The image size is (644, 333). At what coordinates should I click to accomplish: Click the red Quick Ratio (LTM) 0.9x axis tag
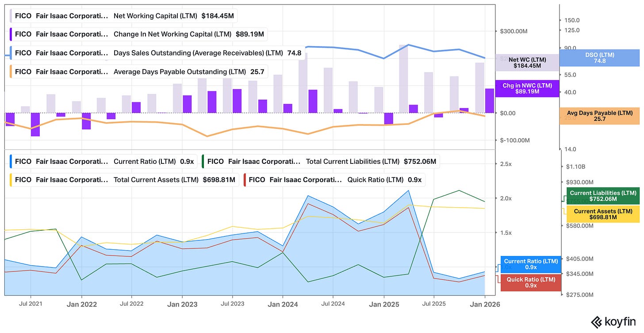coord(530,283)
